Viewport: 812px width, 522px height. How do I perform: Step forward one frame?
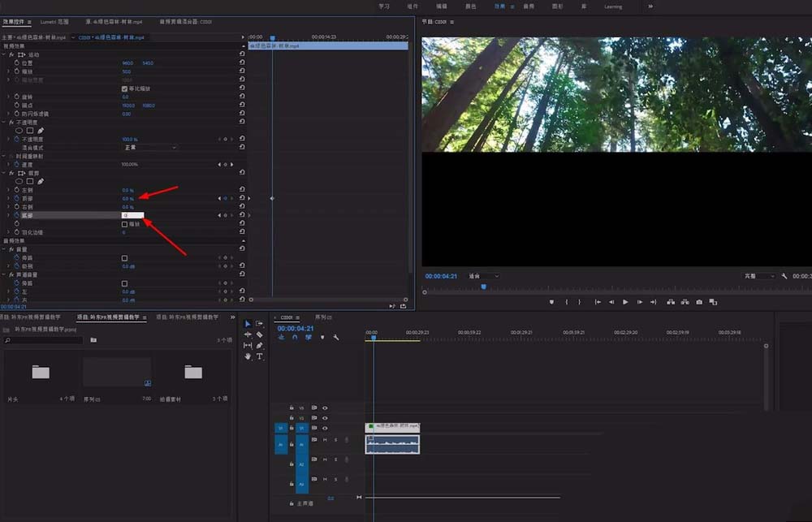point(640,302)
